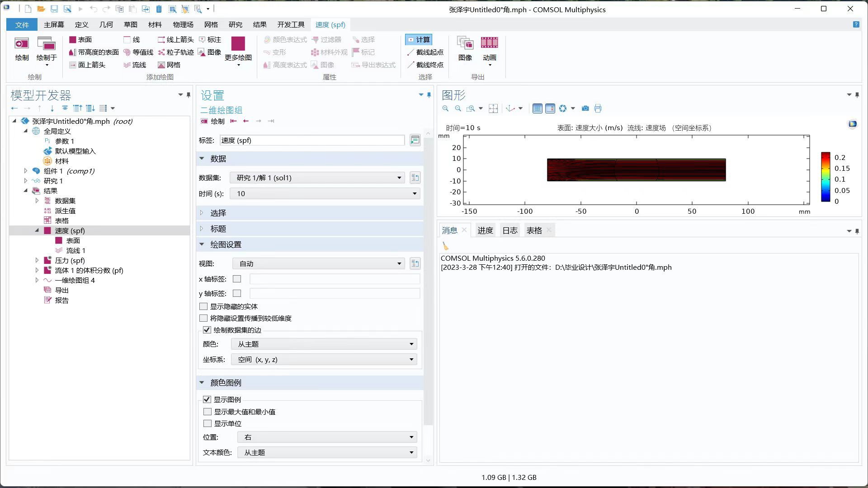Toggle 显示单位 checkbox
The width and height of the screenshot is (868, 488).
point(208,423)
